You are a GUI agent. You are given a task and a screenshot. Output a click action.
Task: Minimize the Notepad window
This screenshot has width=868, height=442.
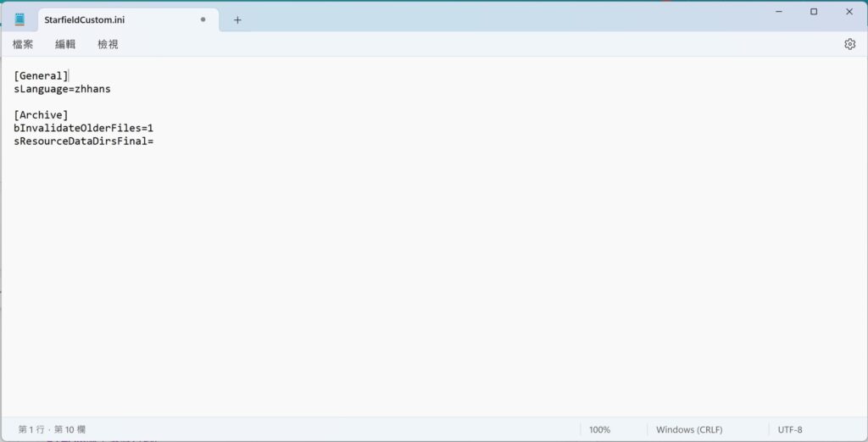pyautogui.click(x=779, y=12)
